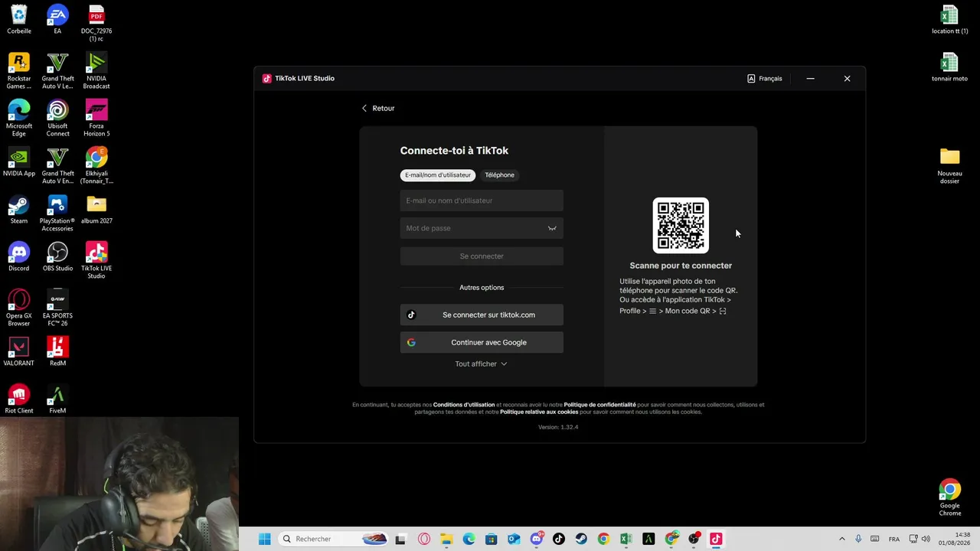Click the FRA keyboard language indicator

[x=893, y=539]
